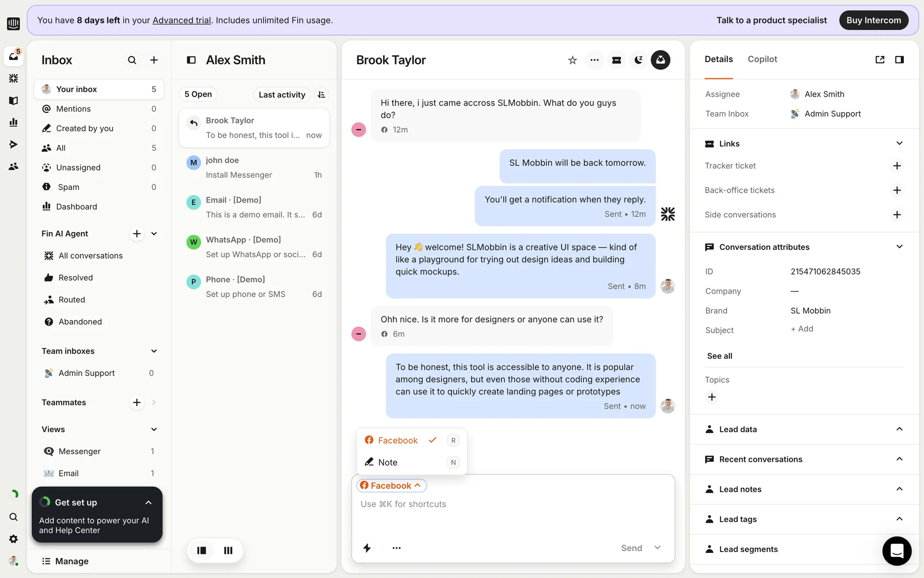The width and height of the screenshot is (924, 578).
Task: Hide the right details side panel
Action: coord(899,60)
